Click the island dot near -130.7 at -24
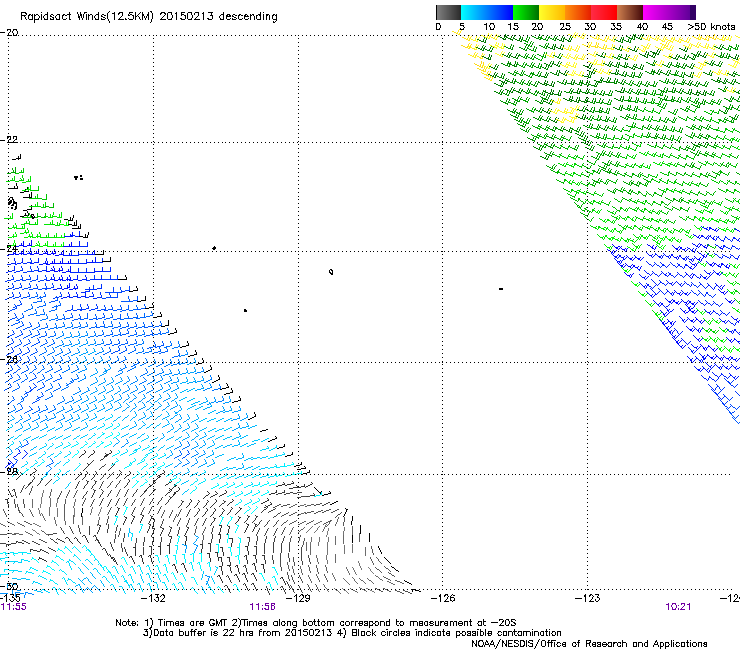The width and height of the screenshot is (740, 650). pyautogui.click(x=214, y=248)
